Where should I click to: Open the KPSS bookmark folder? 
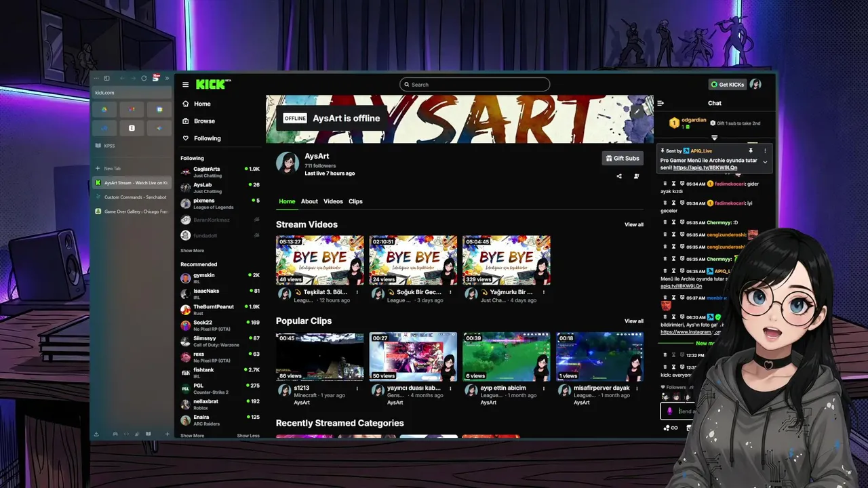tap(106, 146)
